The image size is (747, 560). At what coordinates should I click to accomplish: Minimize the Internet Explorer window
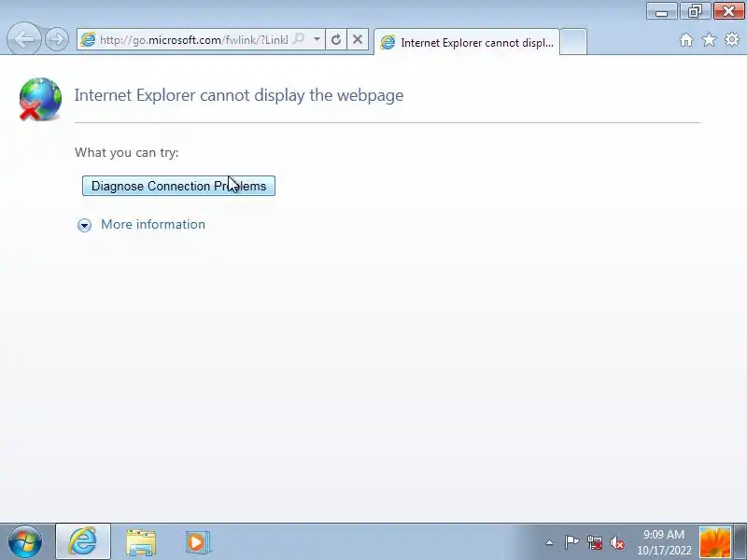[662, 10]
